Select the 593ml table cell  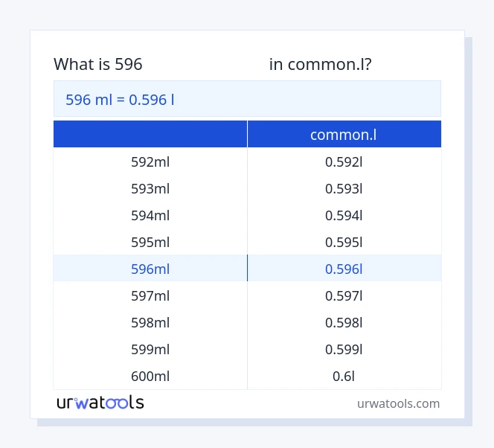pos(150,188)
